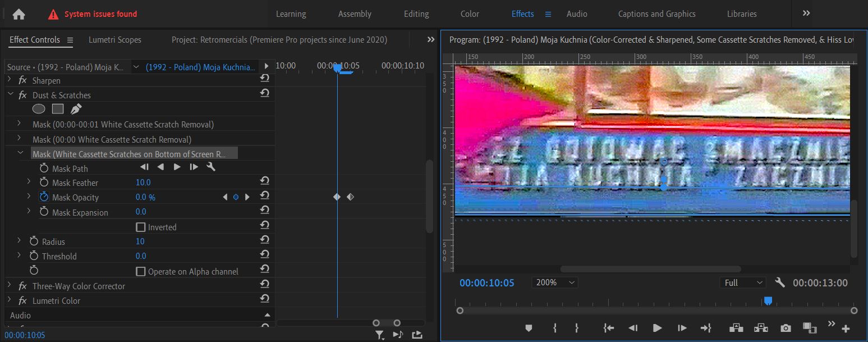Reset the Dust & Scratches effect

point(265,93)
